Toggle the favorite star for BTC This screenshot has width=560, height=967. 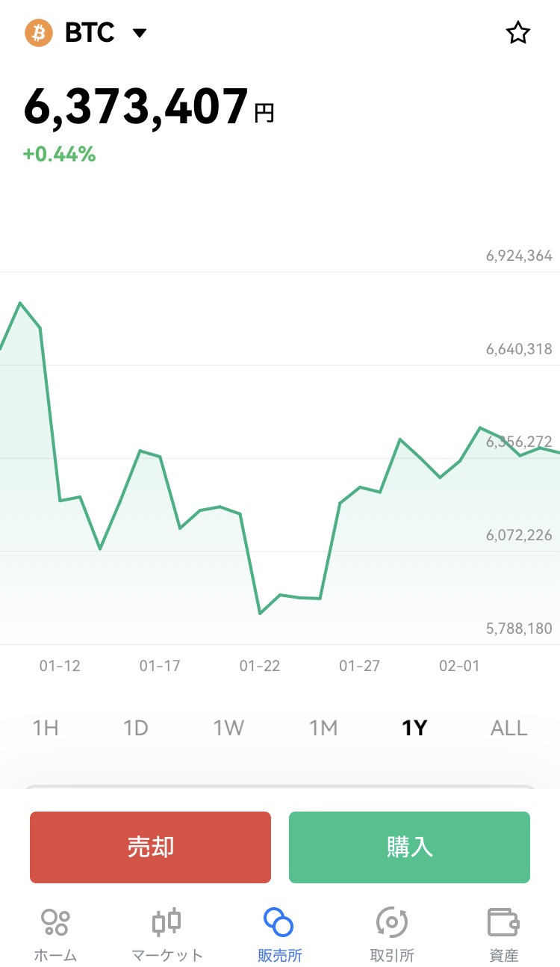click(517, 33)
